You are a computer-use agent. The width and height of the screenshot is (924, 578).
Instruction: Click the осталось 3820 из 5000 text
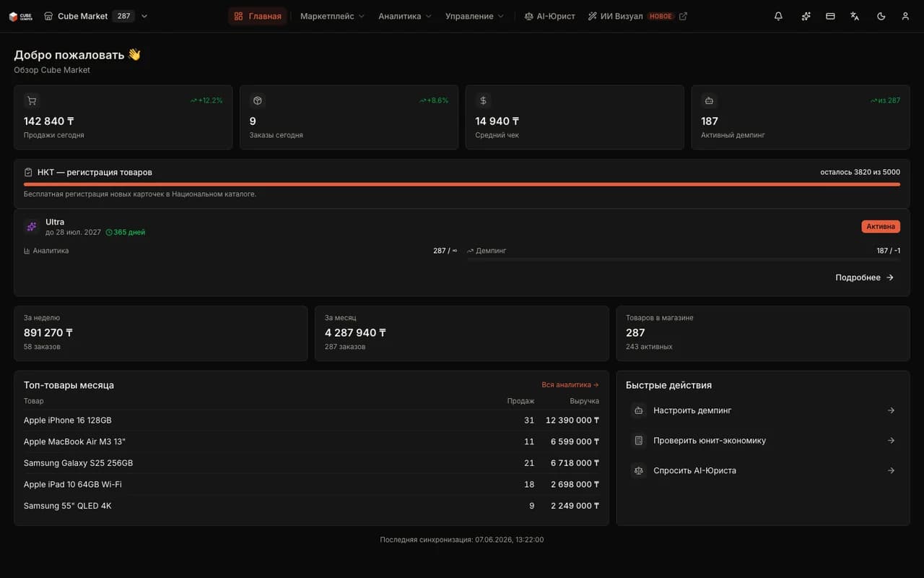coord(860,173)
